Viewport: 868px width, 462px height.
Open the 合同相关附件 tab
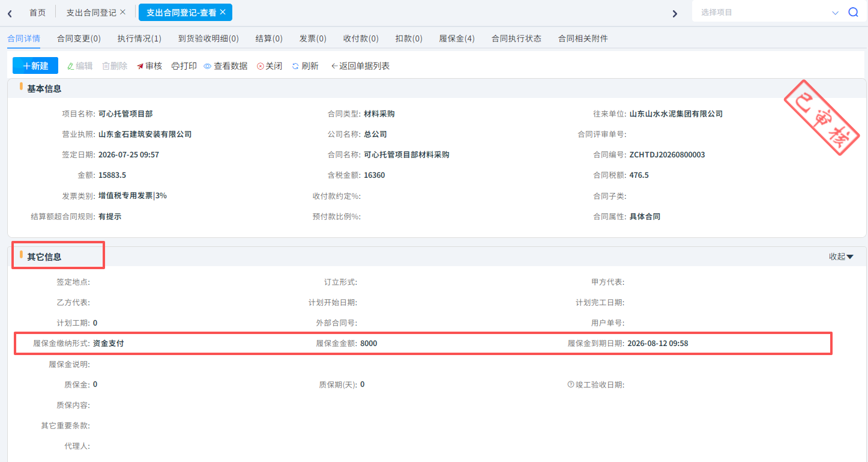[583, 38]
